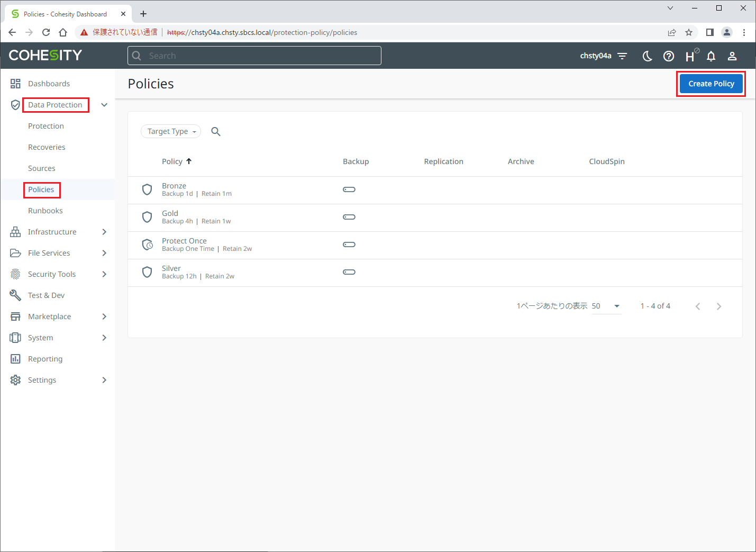Image resolution: width=756 pixels, height=552 pixels.
Task: Select Policies in the sidebar
Action: tap(41, 189)
